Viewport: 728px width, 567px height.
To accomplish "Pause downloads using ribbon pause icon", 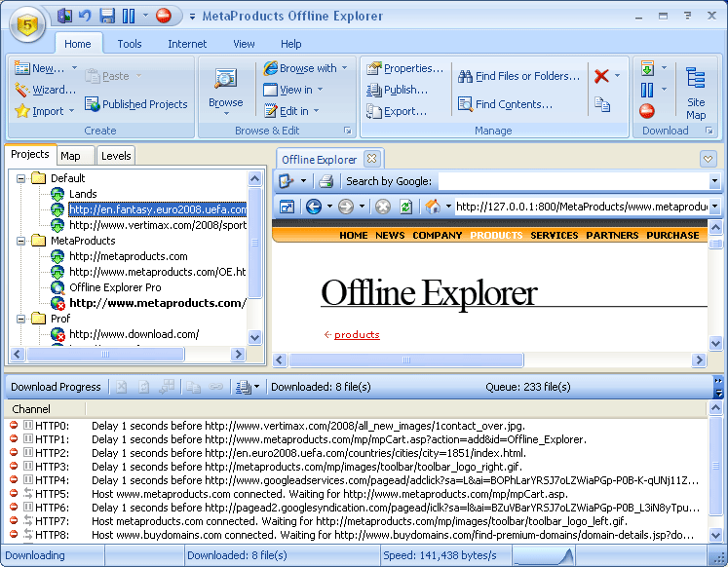I will (647, 90).
